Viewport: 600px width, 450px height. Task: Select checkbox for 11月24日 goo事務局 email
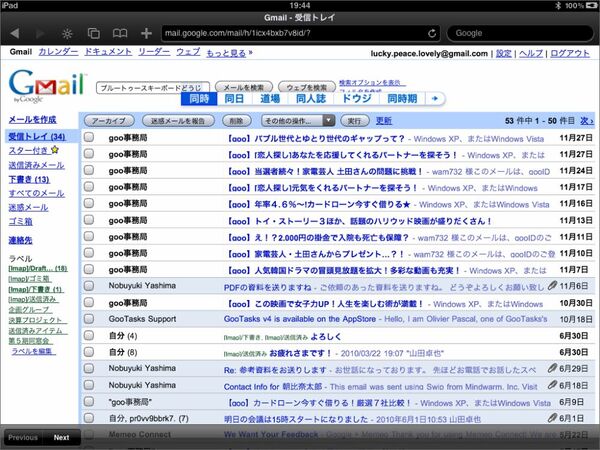(x=89, y=170)
